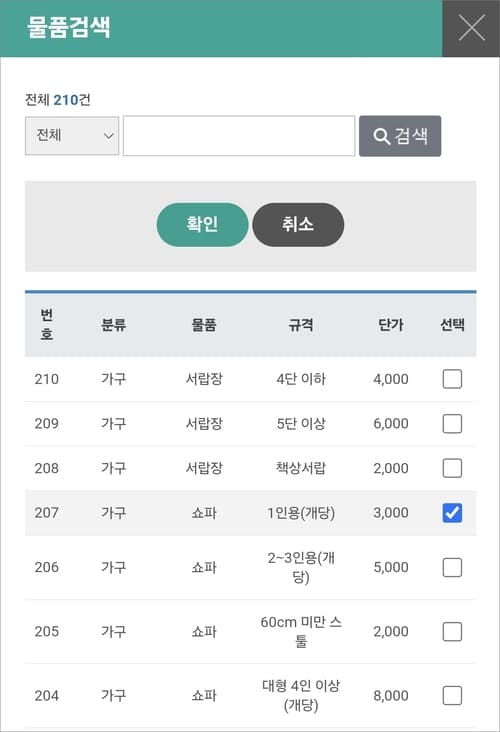Click the 물품 column header

[204, 324]
